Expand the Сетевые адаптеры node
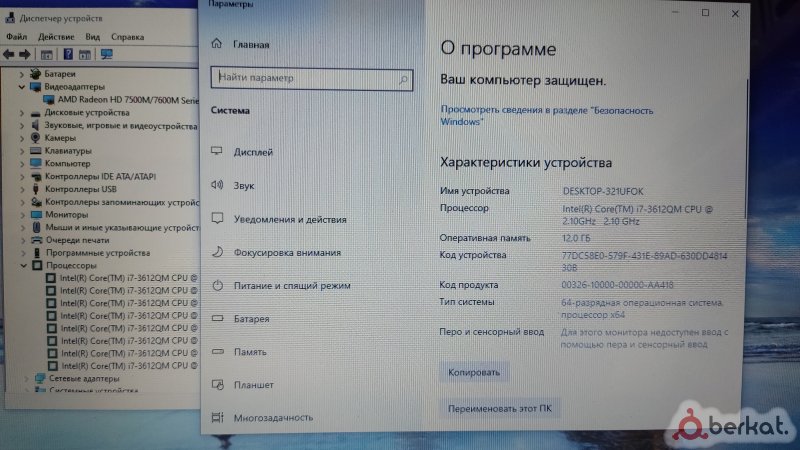The height and width of the screenshot is (450, 800). pyautogui.click(x=26, y=379)
